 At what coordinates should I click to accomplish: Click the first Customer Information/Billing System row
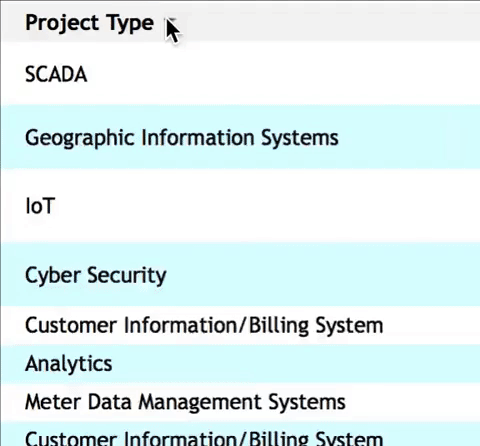click(240, 325)
